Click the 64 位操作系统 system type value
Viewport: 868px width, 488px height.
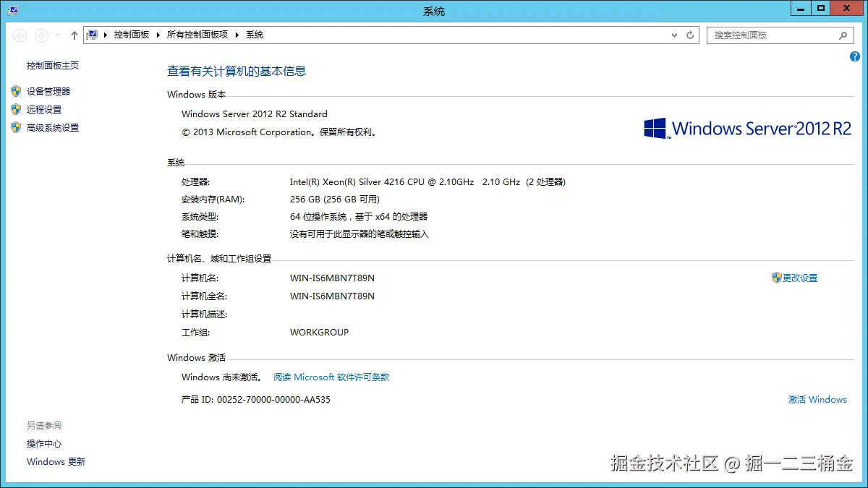click(359, 217)
